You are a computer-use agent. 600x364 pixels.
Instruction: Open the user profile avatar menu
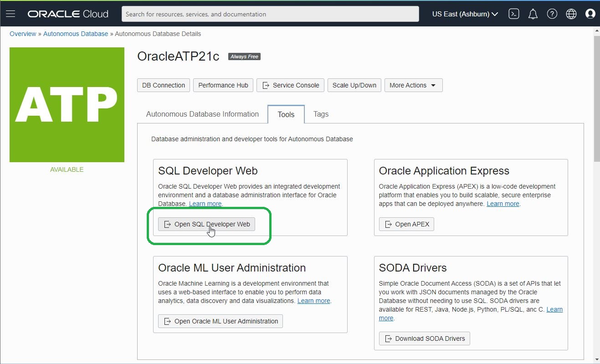point(590,14)
